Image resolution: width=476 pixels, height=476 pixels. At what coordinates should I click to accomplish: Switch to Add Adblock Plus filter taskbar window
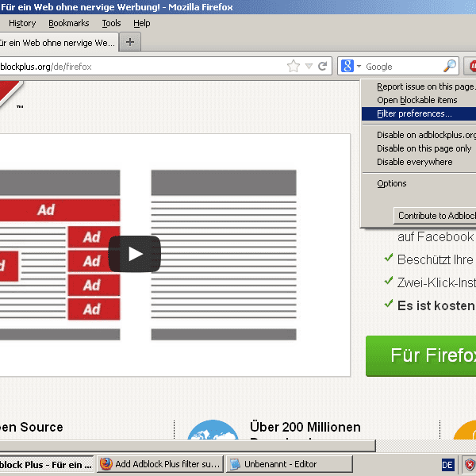[x=160, y=464]
